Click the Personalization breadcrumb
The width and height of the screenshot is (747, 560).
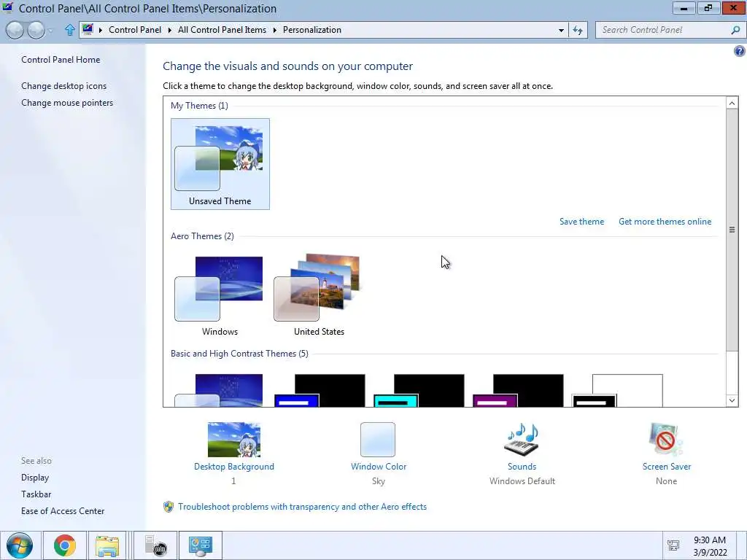click(312, 29)
